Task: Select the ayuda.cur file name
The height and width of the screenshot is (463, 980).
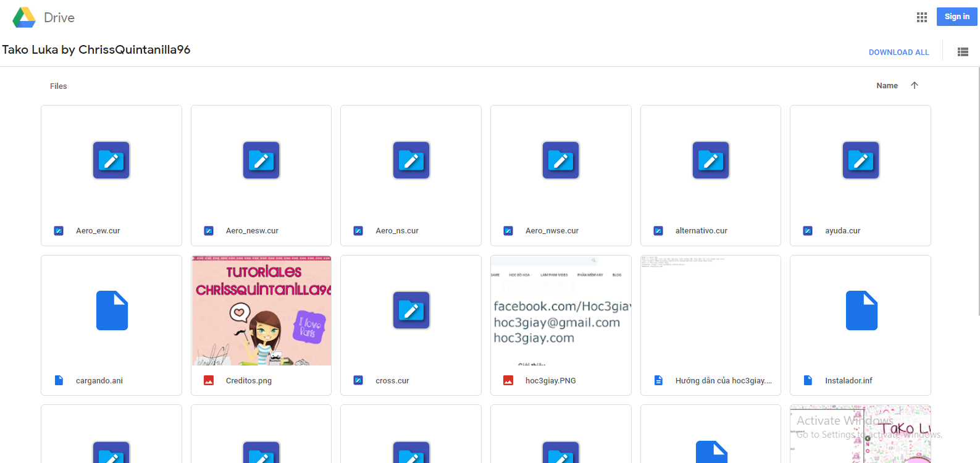Action: point(842,231)
